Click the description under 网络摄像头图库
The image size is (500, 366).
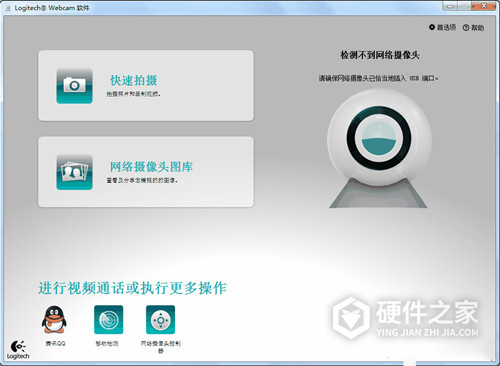142,180
